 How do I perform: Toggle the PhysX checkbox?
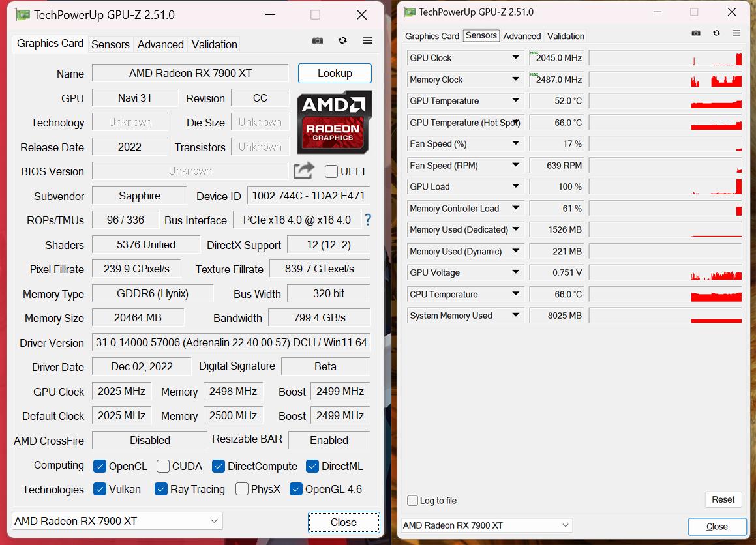(242, 489)
